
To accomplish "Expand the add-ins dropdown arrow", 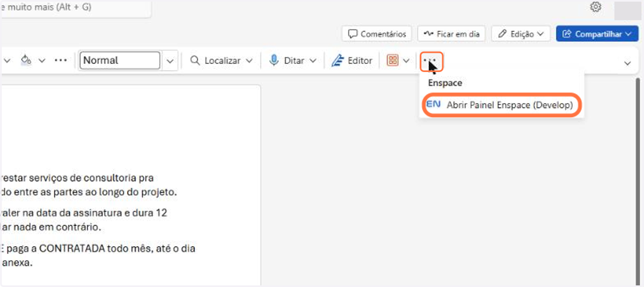I will 406,61.
